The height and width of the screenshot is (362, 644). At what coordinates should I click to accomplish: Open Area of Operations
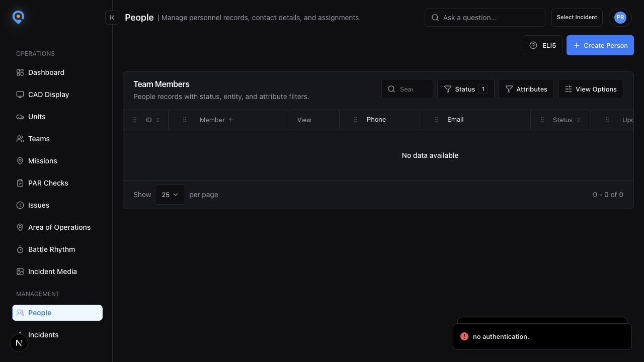(x=57, y=227)
